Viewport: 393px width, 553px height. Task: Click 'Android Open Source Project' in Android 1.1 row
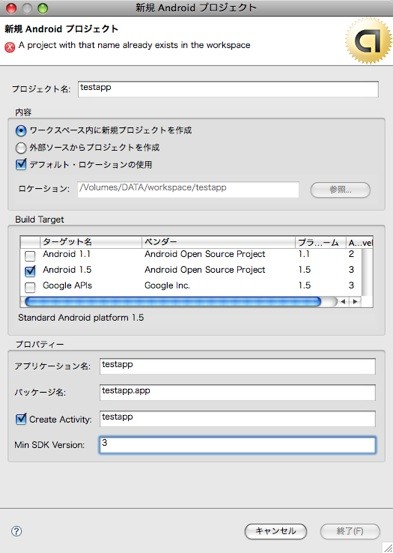click(x=205, y=254)
